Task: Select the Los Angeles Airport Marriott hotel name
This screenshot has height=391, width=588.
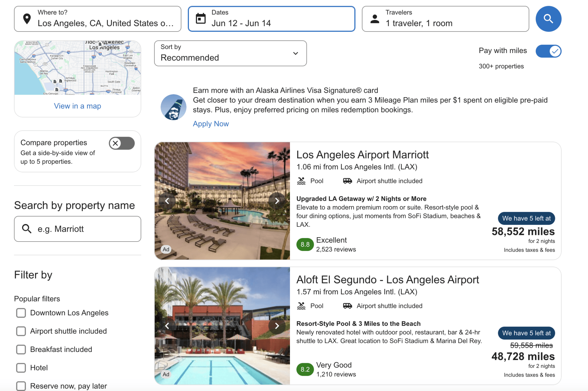Action: click(362, 155)
